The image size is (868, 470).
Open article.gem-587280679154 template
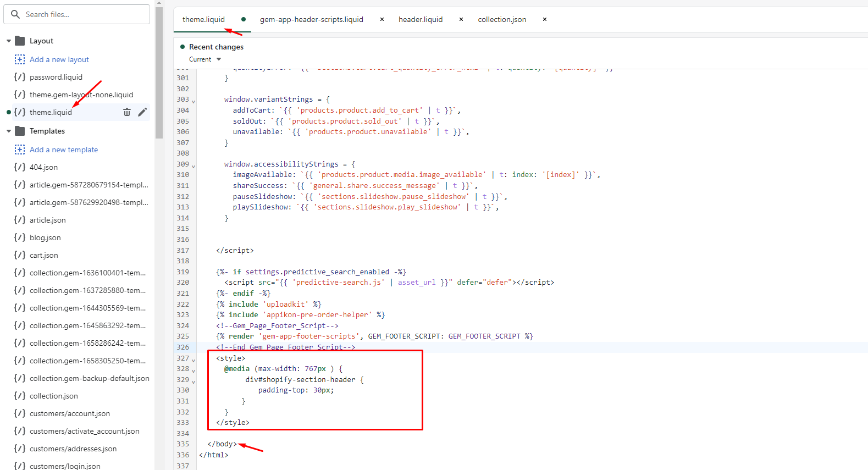(x=89, y=185)
